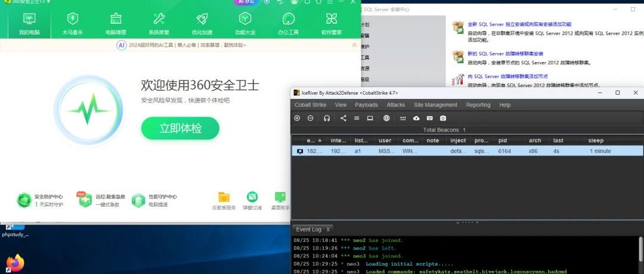
Task: Open the Help menu in Cobalt Strike
Action: pos(505,105)
